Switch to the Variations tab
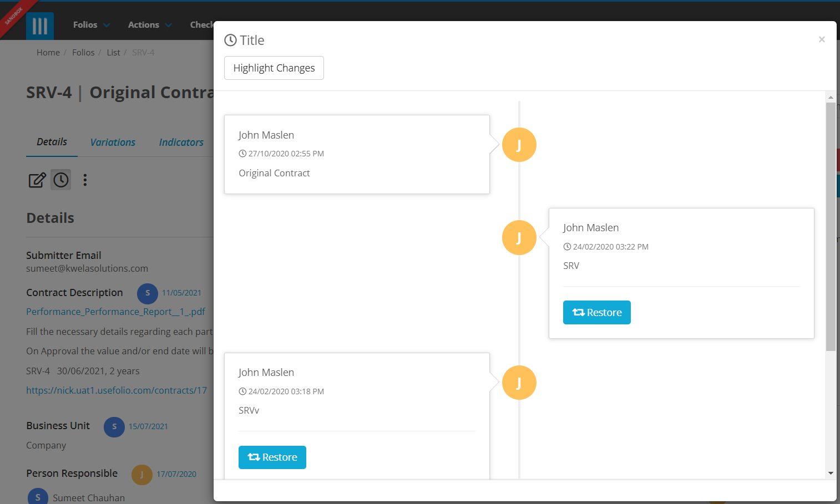 [113, 142]
